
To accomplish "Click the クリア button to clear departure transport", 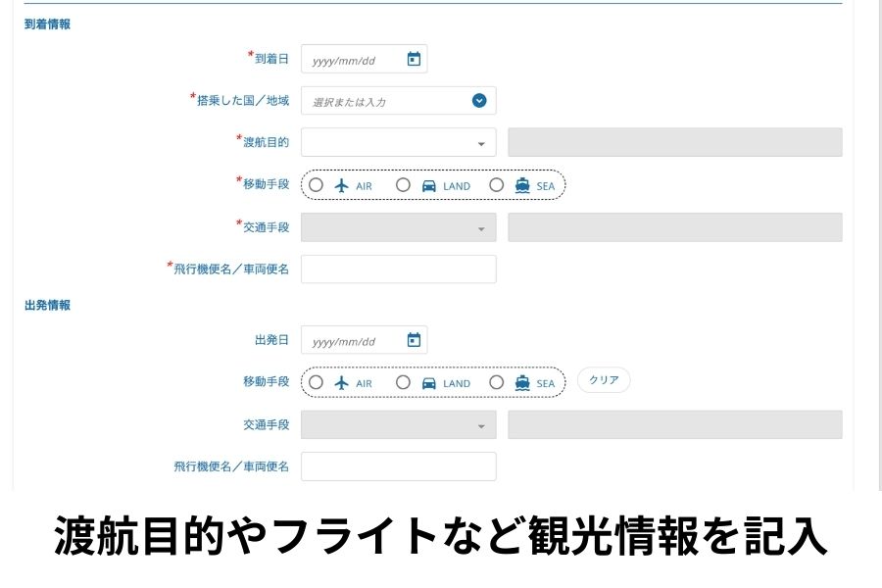I will pyautogui.click(x=604, y=379).
